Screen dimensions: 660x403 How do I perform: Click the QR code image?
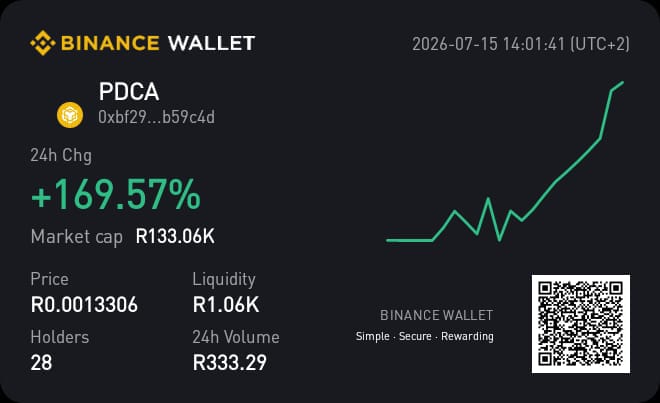pos(581,324)
